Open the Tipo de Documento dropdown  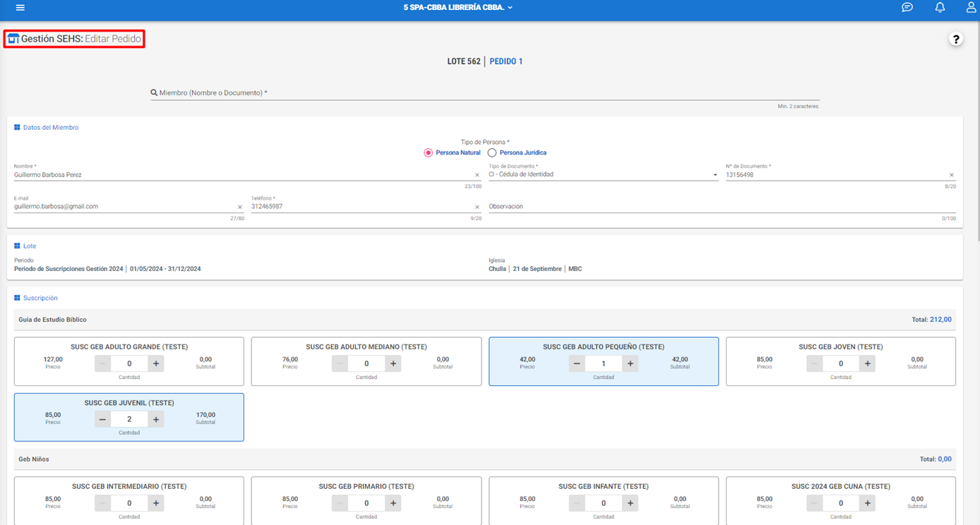(x=603, y=174)
